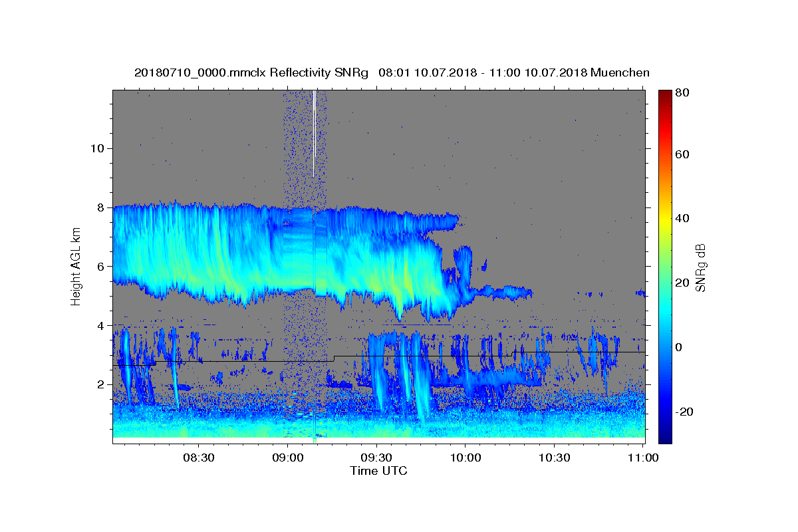
Task: Click the dark blue bottom of the colorbar
Action: (664, 436)
